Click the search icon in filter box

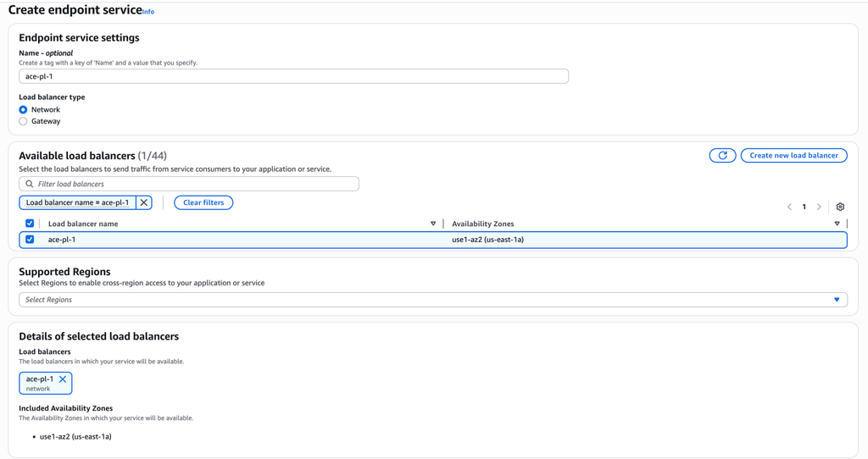coord(30,184)
